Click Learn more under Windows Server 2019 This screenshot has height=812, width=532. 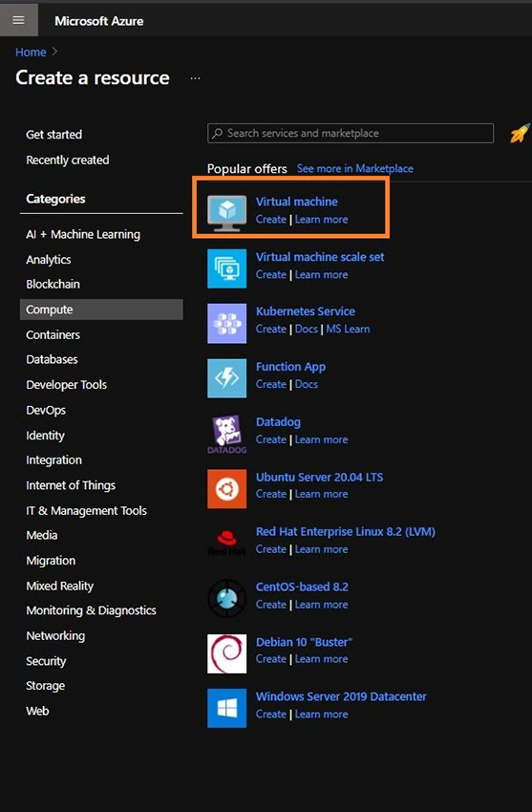click(321, 715)
